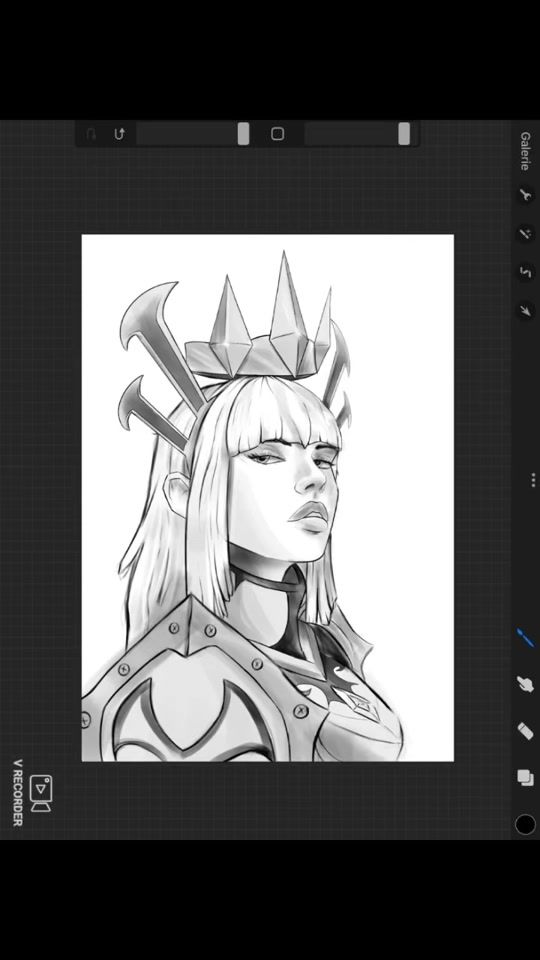Open the black color picker circle
Screen dimensions: 540x960
(525, 824)
